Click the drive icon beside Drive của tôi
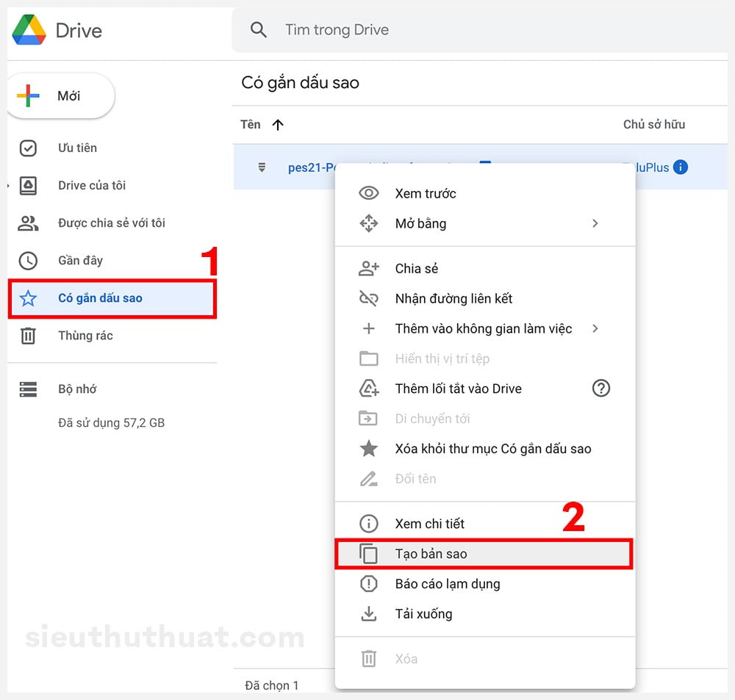Image resolution: width=735 pixels, height=700 pixels. (28, 186)
